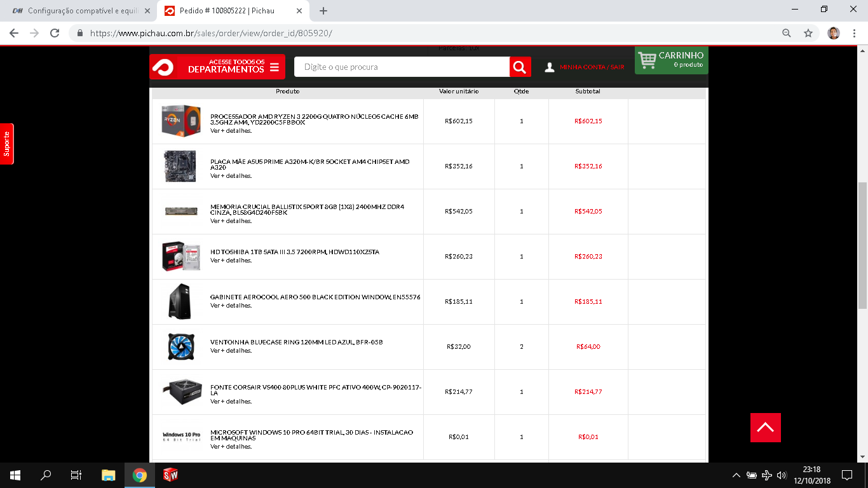Click the 'Subtotal' column header
The width and height of the screenshot is (868, 488).
(x=588, y=91)
